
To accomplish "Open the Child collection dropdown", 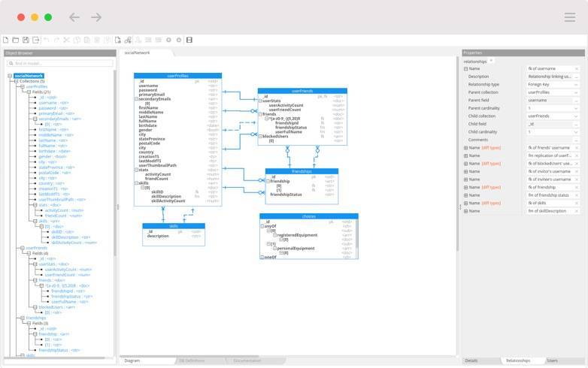I will pos(577,116).
